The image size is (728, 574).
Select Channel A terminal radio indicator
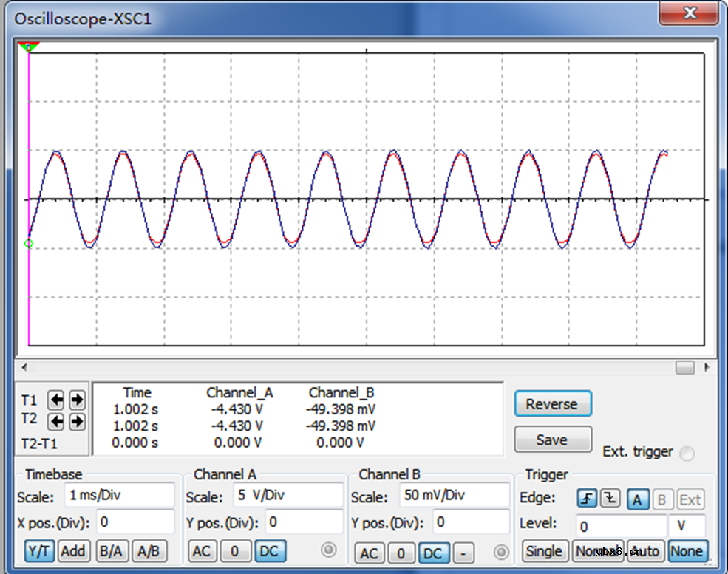tap(329, 550)
